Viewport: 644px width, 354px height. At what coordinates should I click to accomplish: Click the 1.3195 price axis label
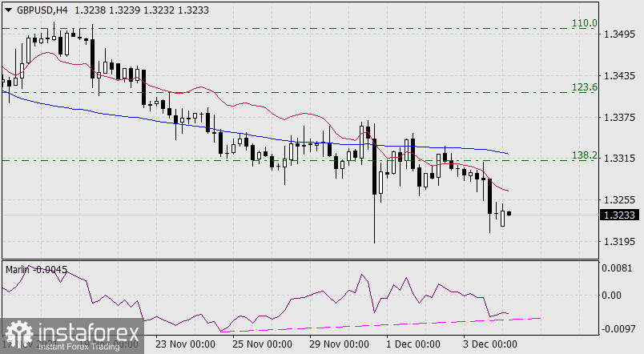click(620, 241)
